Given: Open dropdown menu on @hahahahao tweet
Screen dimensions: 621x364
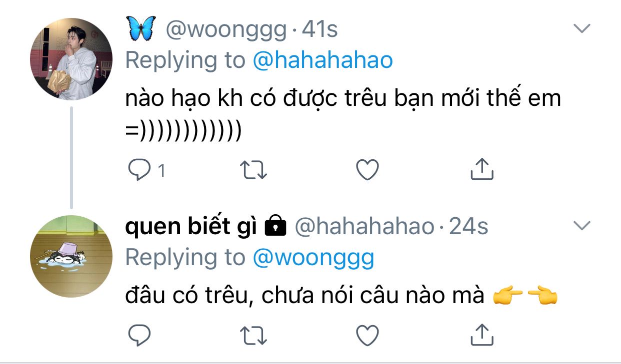Looking at the screenshot, I should [x=581, y=227].
